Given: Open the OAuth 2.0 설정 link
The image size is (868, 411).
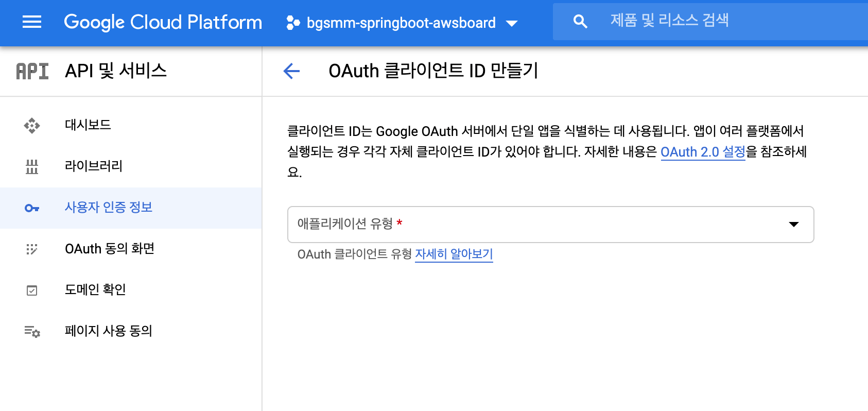Looking at the screenshot, I should (x=703, y=152).
